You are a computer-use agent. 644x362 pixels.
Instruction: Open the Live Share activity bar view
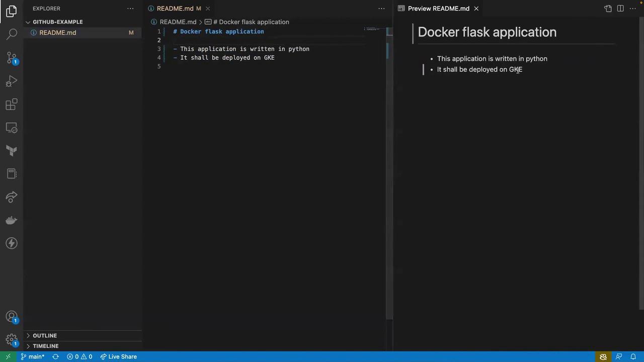12,197
